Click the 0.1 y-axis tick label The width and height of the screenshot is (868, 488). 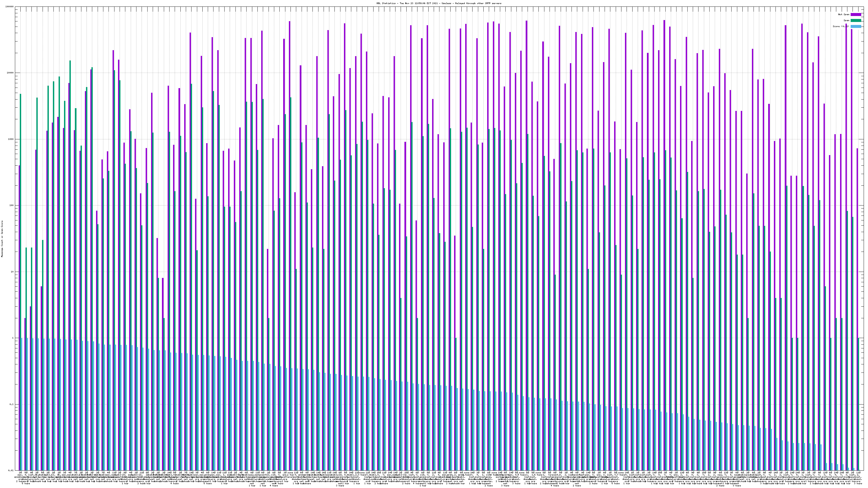[x=12, y=404]
